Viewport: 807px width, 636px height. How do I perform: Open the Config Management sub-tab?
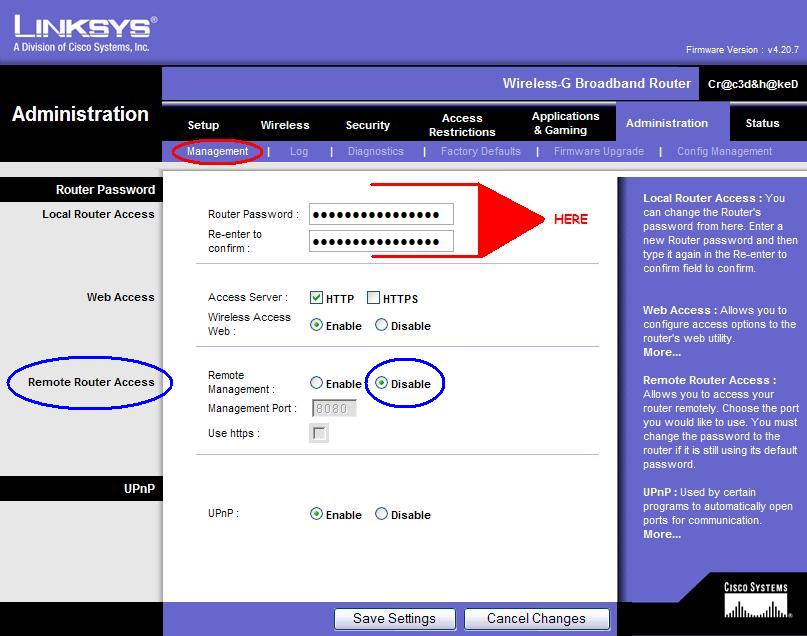[x=724, y=151]
